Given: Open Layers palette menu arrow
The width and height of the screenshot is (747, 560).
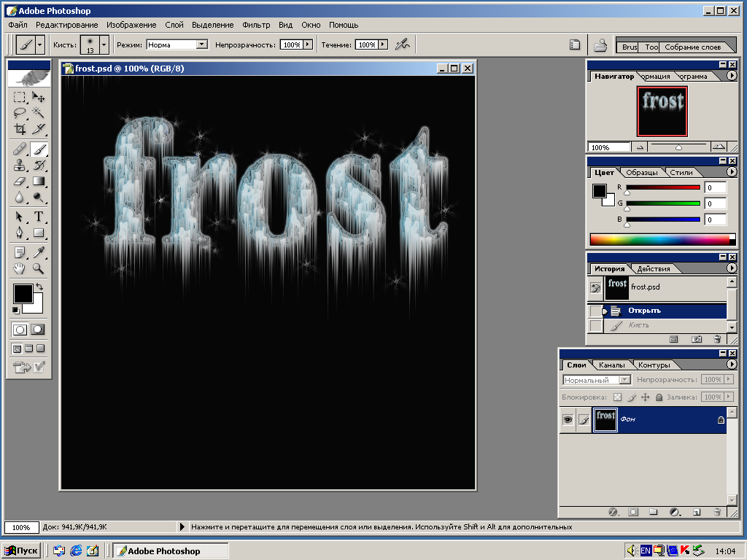Looking at the screenshot, I should [731, 364].
